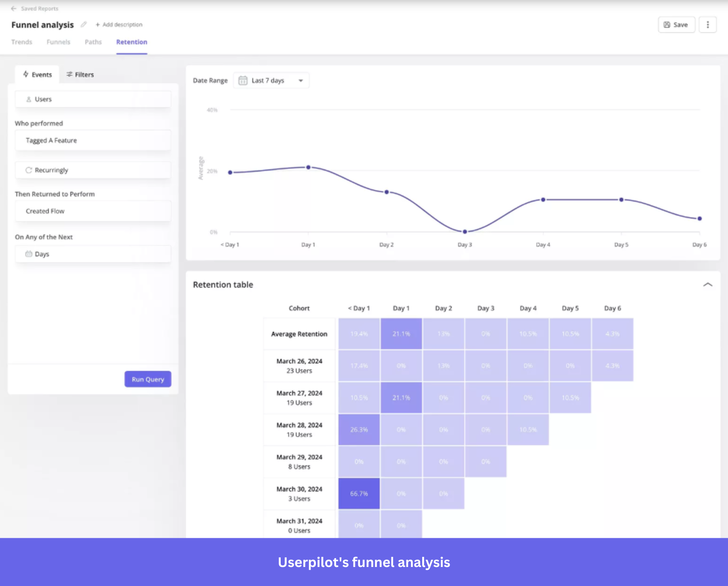
Task: Click the calendar icon in Date Range selector
Action: click(242, 80)
